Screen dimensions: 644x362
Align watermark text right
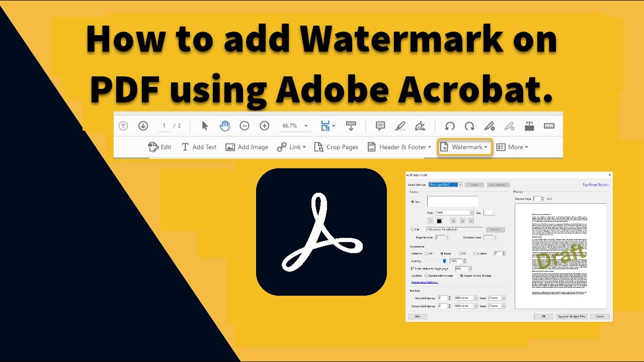click(x=471, y=221)
